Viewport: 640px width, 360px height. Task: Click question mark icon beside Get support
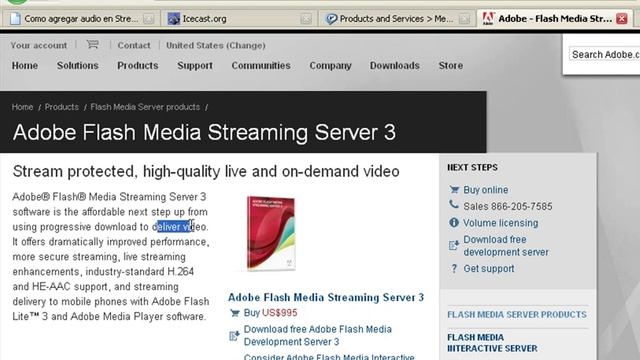pyautogui.click(x=454, y=269)
